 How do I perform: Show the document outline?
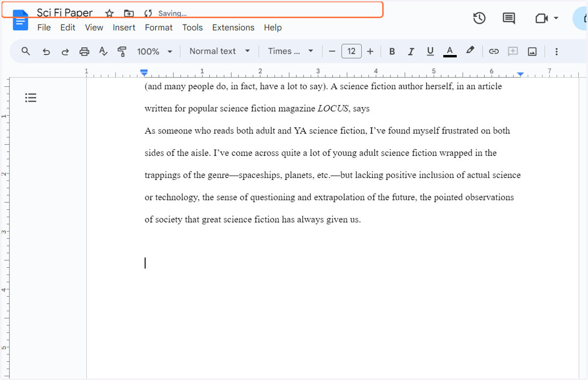[31, 98]
